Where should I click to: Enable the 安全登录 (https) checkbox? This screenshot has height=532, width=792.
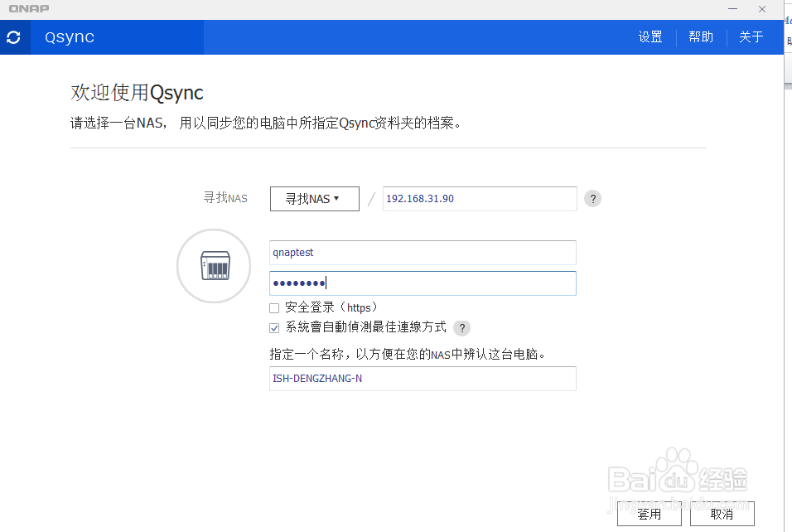click(x=274, y=308)
